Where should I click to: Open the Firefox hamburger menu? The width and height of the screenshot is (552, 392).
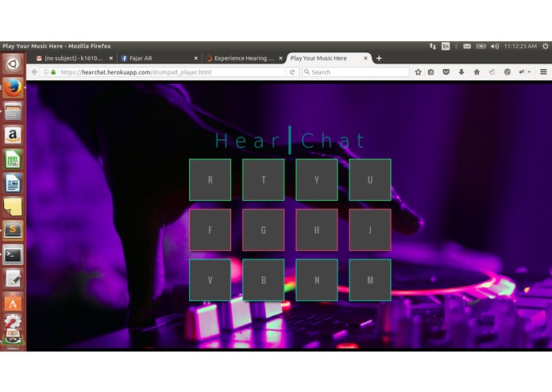543,72
